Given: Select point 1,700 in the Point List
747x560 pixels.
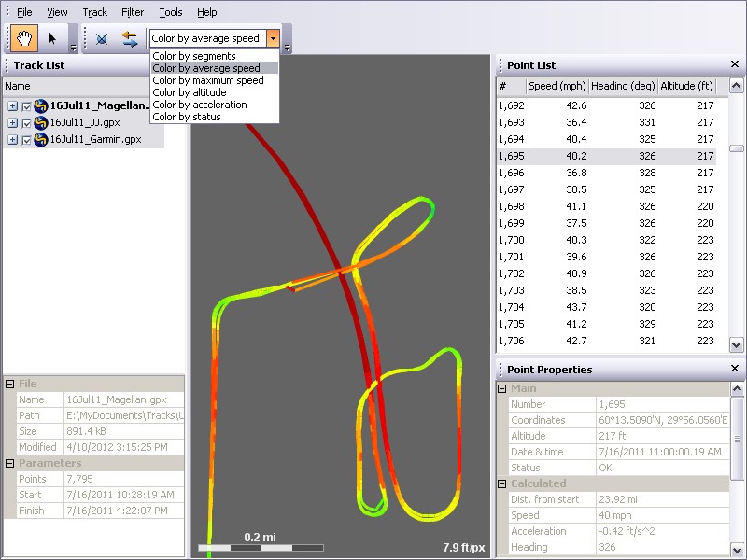Looking at the screenshot, I should pos(560,239).
